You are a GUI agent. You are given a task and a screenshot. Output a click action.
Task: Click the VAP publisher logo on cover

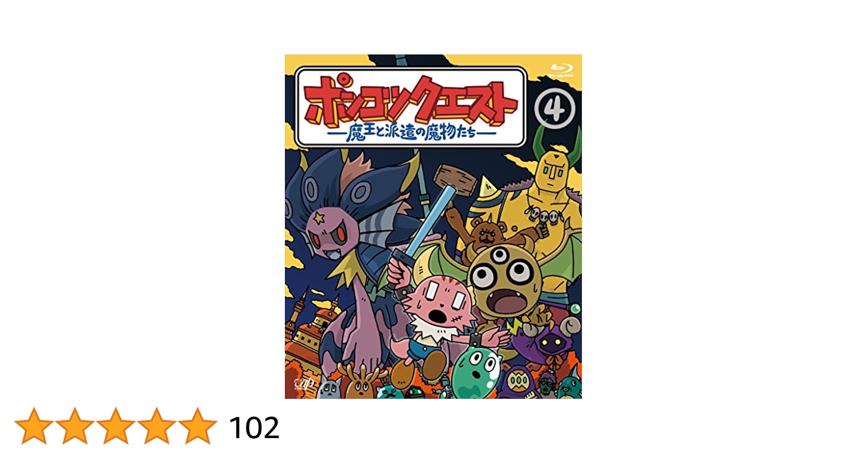click(x=304, y=384)
